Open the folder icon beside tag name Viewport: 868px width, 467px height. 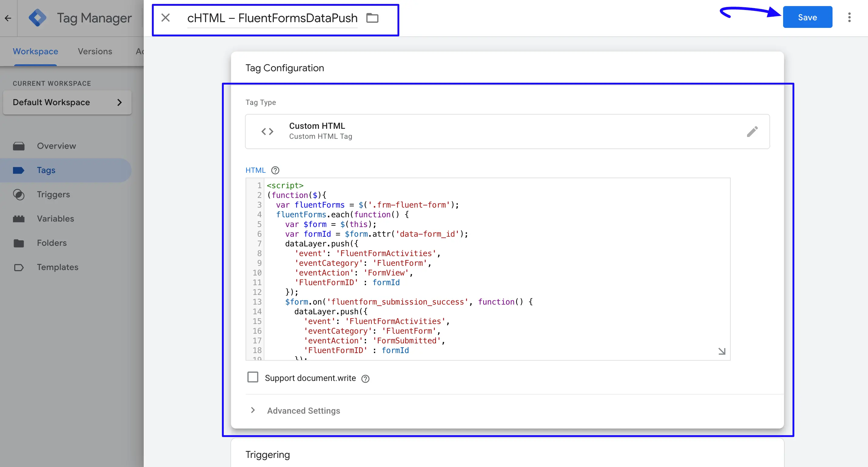tap(372, 18)
